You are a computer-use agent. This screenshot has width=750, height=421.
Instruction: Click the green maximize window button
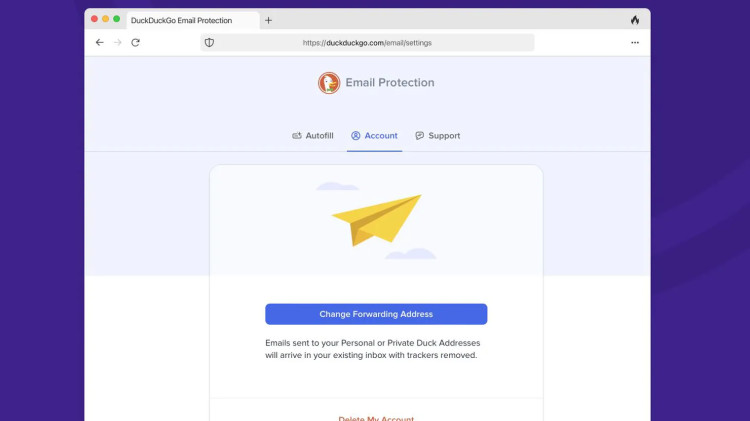(116, 19)
